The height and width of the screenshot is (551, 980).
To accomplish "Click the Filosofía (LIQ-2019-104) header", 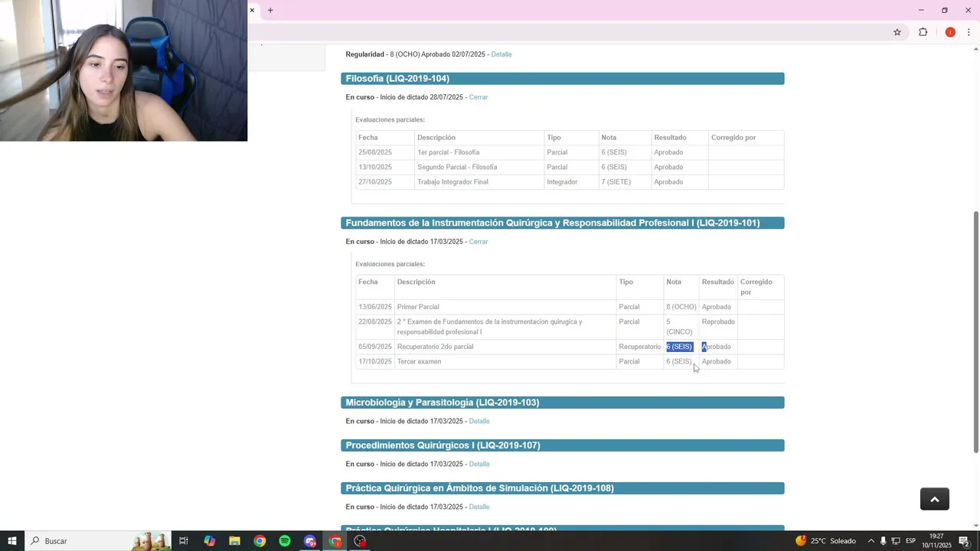I will [563, 79].
